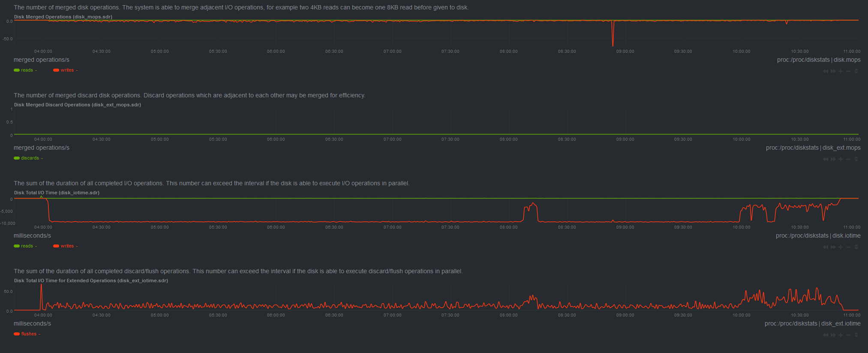This screenshot has width=868, height=353.
Task: Zoom in on Disk Merged Discard Operations chart
Action: (841, 159)
